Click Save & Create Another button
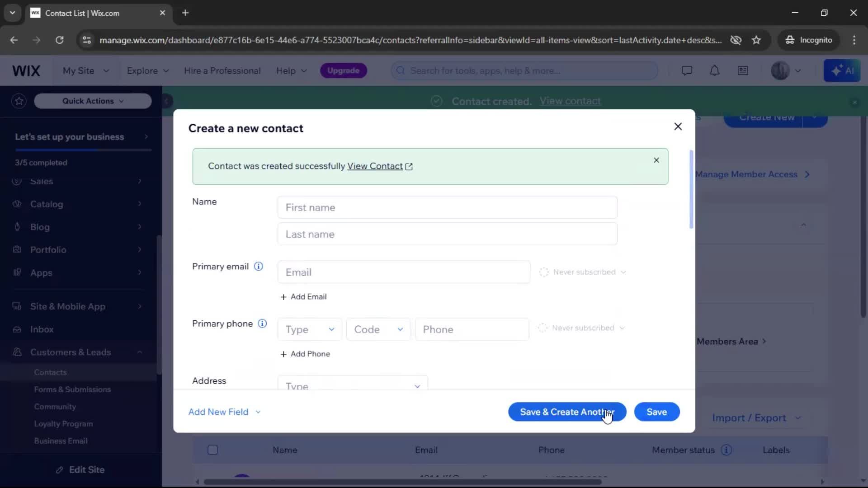Screen dimensions: 868x488 pyautogui.click(x=567, y=412)
